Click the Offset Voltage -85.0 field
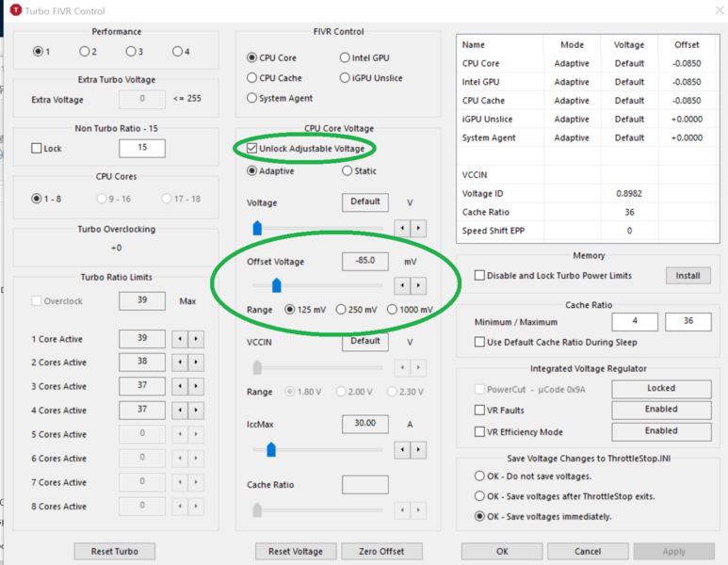This screenshot has width=728, height=565. click(365, 262)
